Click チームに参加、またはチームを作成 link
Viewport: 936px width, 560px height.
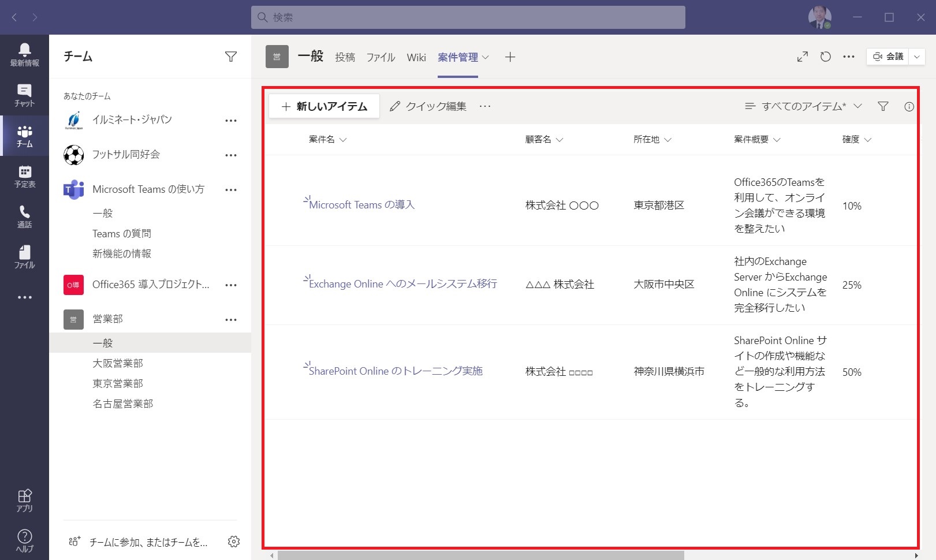pos(148,542)
